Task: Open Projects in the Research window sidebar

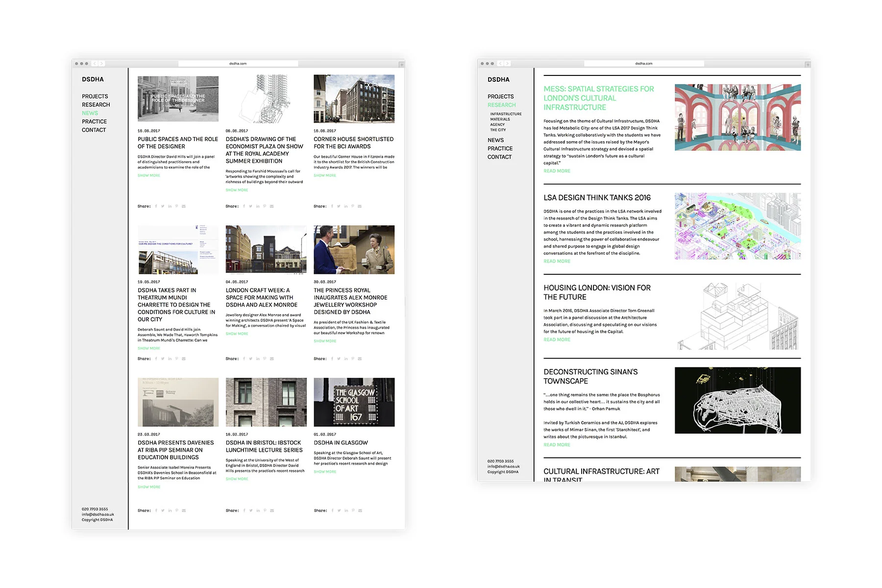Action: (x=501, y=97)
